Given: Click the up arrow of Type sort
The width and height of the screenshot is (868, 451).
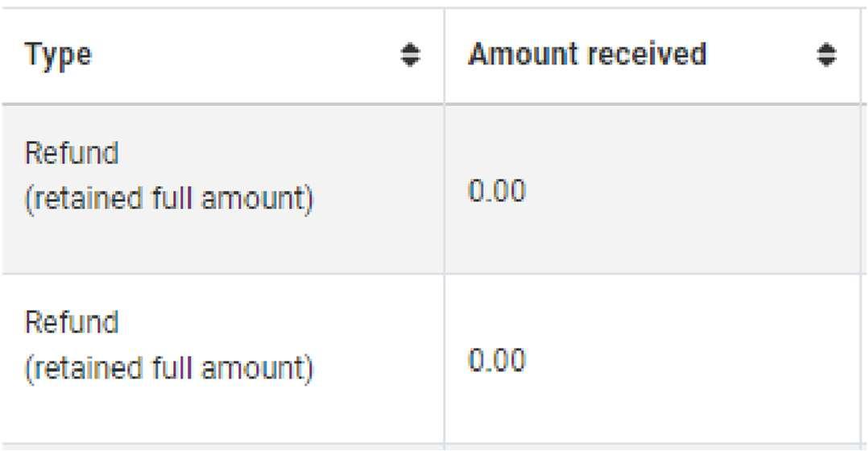Looking at the screenshot, I should (x=411, y=49).
